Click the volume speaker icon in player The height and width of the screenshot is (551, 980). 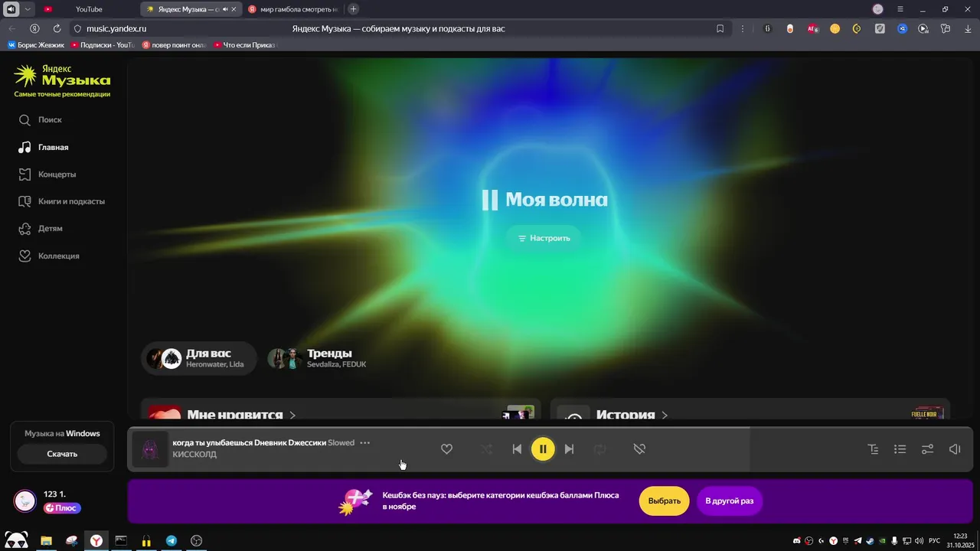(x=955, y=449)
